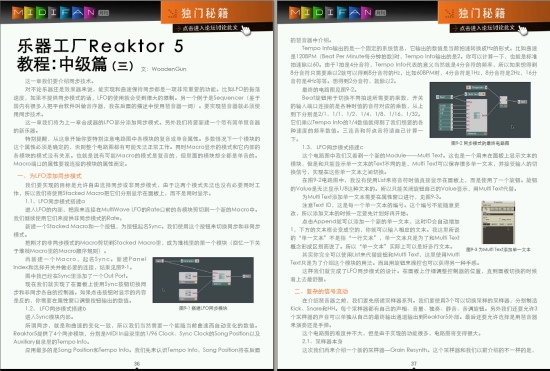Click the MIDIFAN logo on right page
This screenshot has width=550, height=371.
click(337, 13)
